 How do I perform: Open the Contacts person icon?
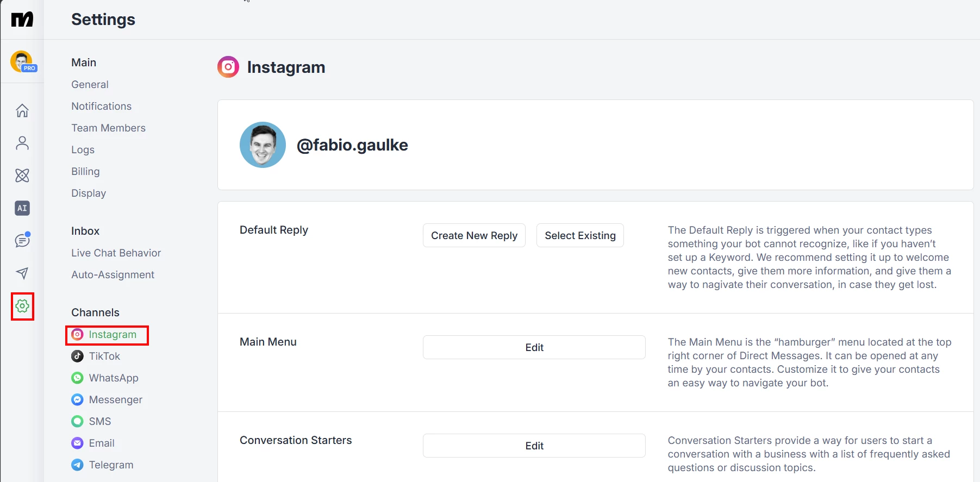(x=22, y=143)
